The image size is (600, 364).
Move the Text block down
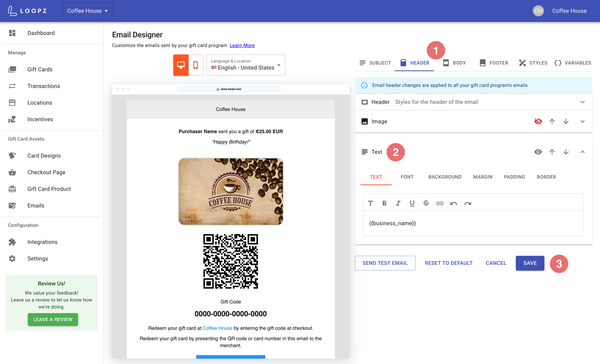click(566, 152)
